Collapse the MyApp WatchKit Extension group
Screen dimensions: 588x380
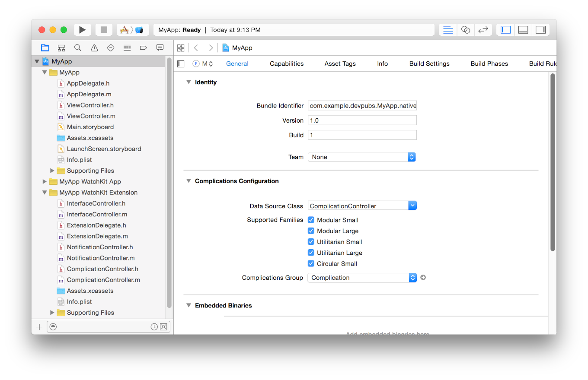coord(45,192)
